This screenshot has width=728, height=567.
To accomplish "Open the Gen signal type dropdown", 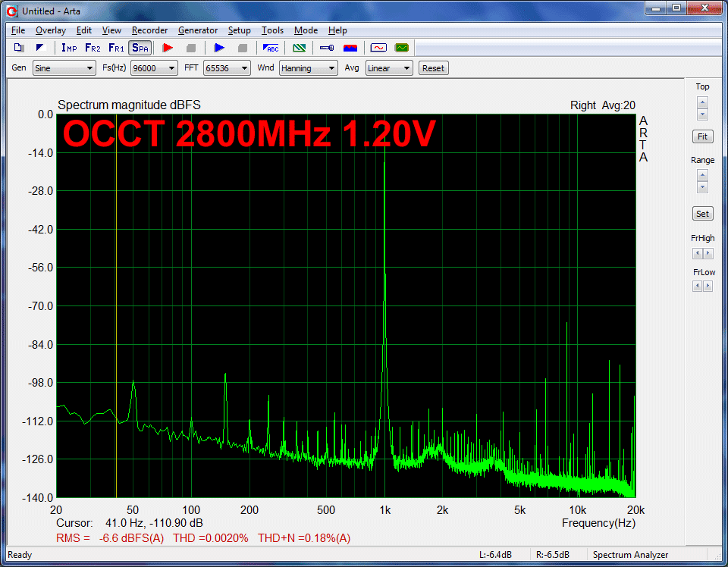I will (64, 68).
